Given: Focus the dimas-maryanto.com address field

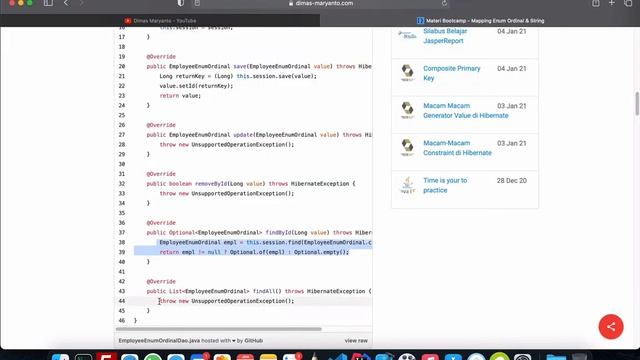Looking at the screenshot, I should click(320, 3).
